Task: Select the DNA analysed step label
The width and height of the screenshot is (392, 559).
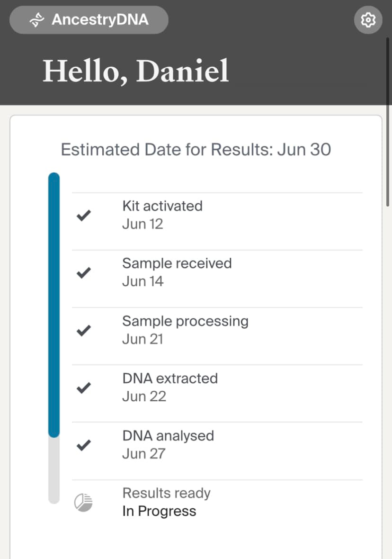Action: pos(168,436)
